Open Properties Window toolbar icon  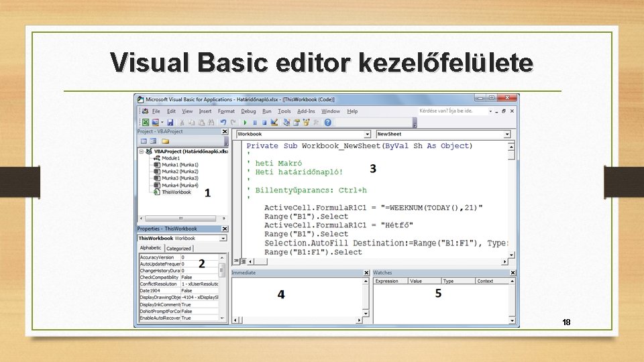(x=296, y=122)
